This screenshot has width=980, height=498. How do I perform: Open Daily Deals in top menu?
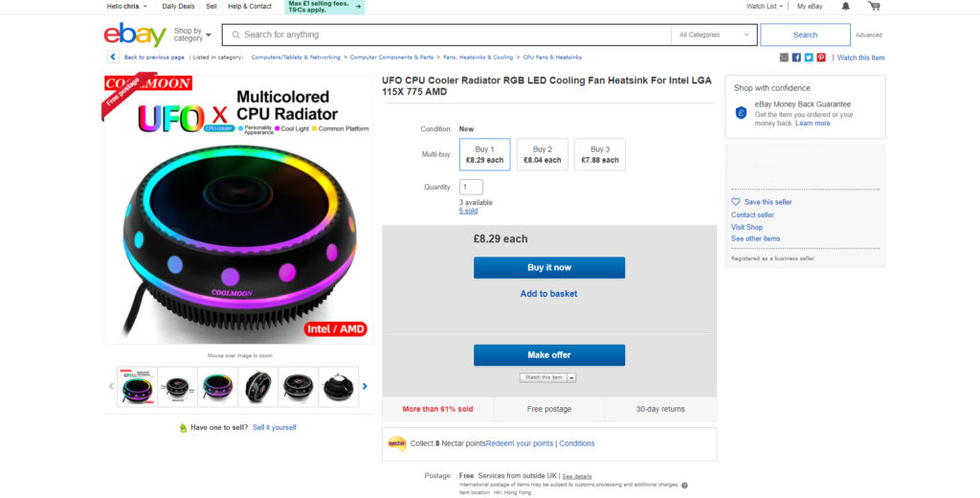tap(178, 7)
